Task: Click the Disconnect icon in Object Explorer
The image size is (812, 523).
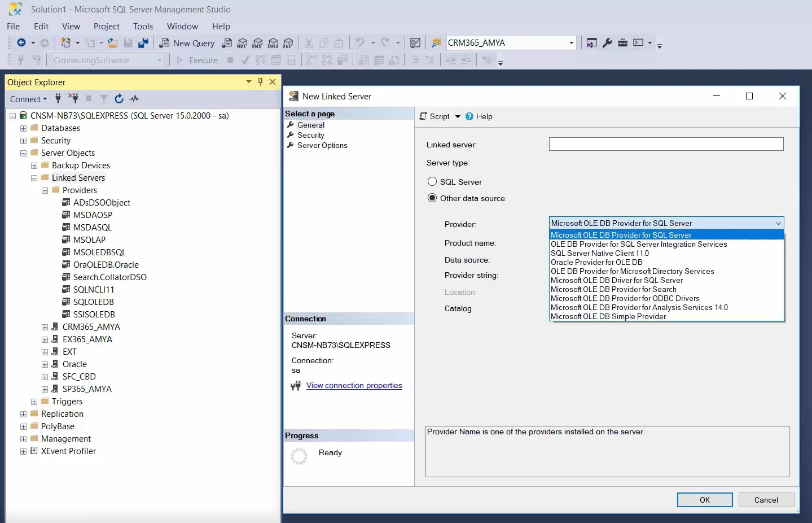Action: coord(73,99)
